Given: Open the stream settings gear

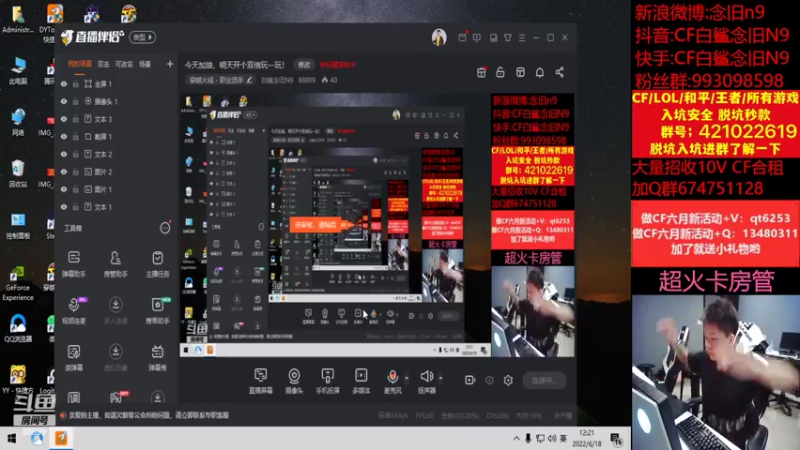Looking at the screenshot, I should pyautogui.click(x=508, y=380).
